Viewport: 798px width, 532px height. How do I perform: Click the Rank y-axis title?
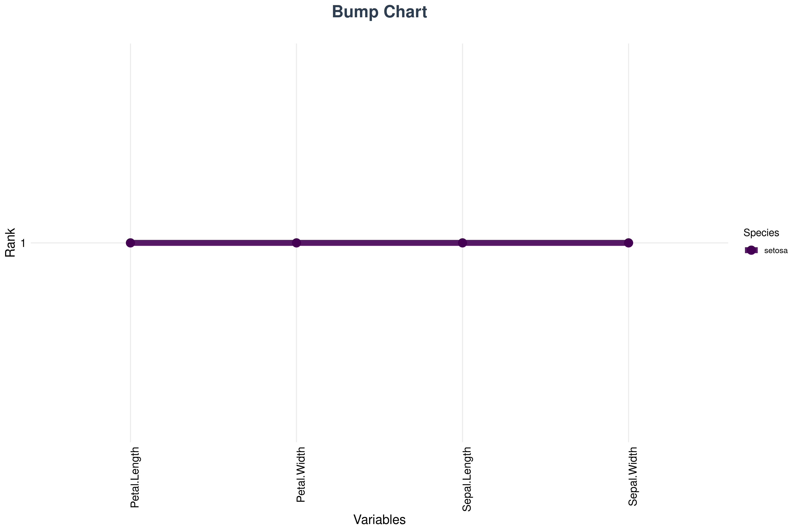tap(10, 243)
